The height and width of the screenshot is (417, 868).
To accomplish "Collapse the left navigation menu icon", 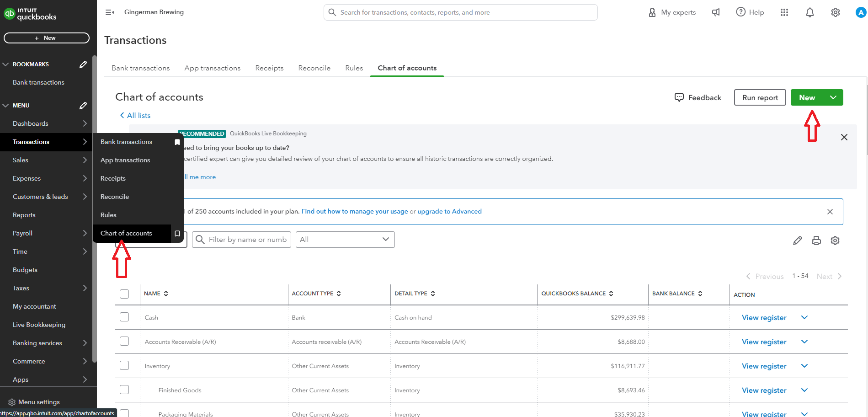I will click(110, 12).
